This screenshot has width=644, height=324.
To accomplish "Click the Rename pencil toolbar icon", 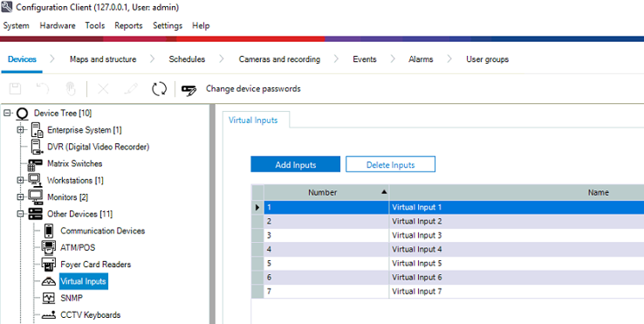I will coord(131,88).
